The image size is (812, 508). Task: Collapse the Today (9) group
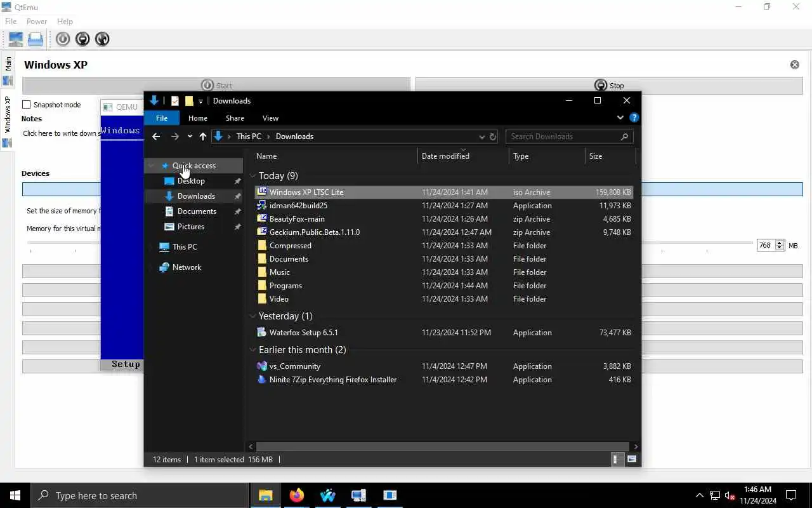point(253,176)
